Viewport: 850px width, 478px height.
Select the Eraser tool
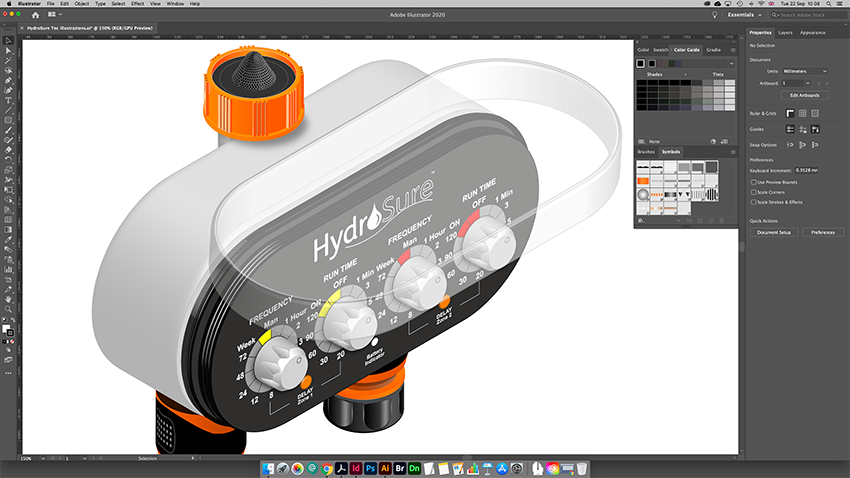click(8, 150)
